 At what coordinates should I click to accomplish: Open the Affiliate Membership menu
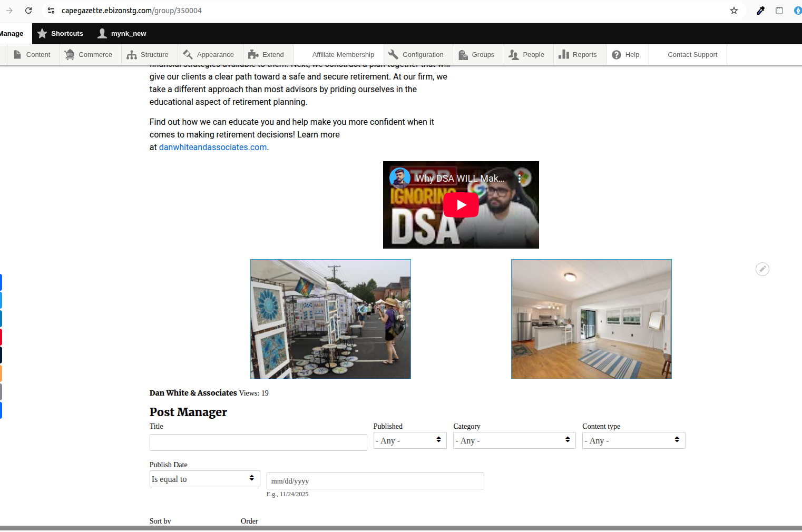[x=343, y=55]
